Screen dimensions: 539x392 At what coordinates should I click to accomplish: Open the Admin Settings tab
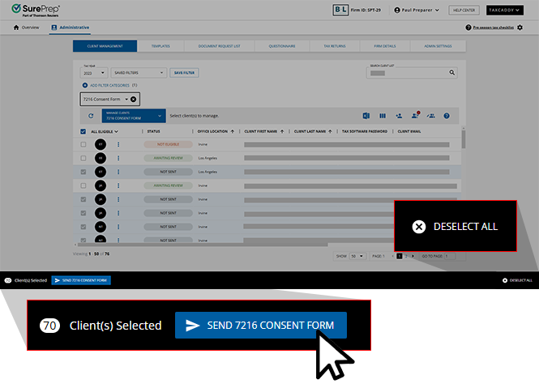click(438, 46)
